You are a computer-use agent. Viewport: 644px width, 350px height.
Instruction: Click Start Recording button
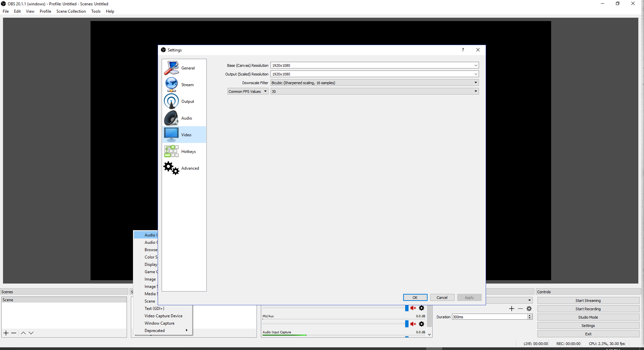pos(588,309)
